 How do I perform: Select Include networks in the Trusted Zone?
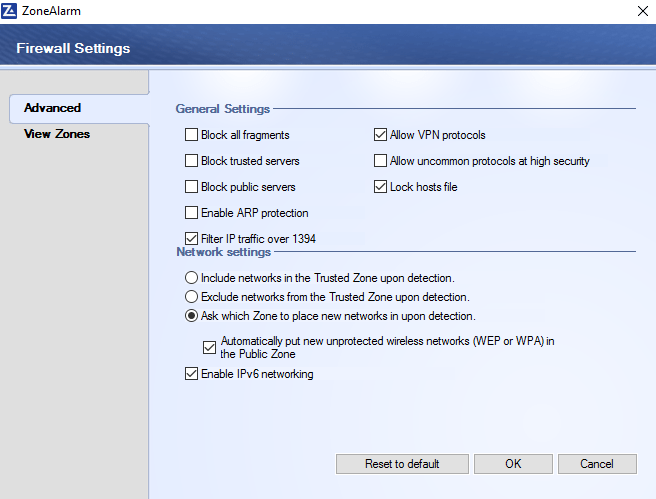(x=191, y=278)
